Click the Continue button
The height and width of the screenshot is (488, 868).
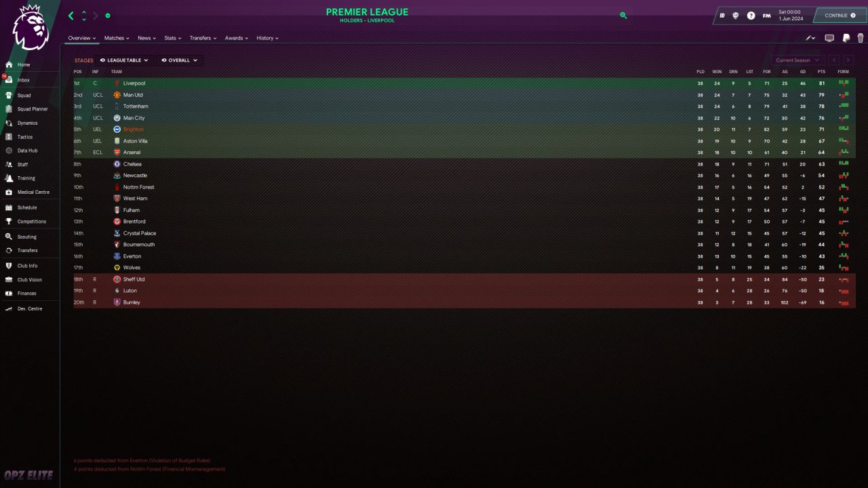point(840,16)
